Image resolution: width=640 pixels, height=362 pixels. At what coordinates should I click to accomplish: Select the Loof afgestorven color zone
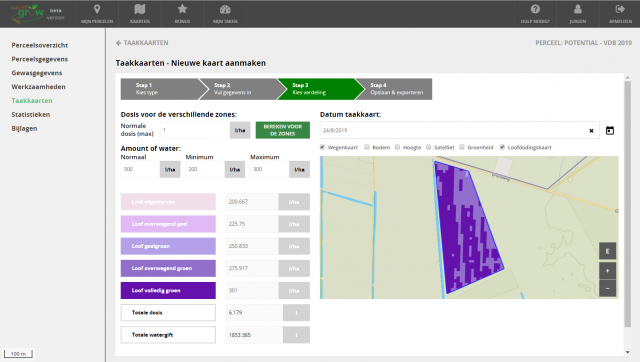tap(168, 202)
